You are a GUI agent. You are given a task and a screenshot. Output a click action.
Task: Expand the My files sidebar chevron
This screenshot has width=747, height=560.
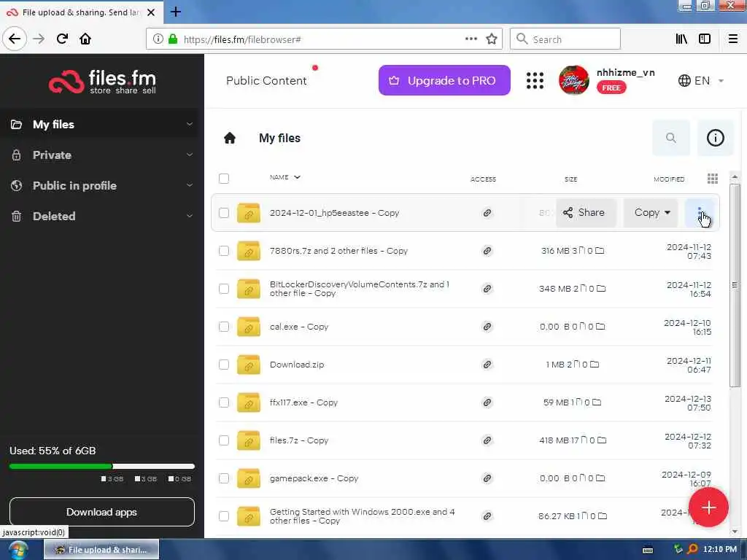[189, 124]
